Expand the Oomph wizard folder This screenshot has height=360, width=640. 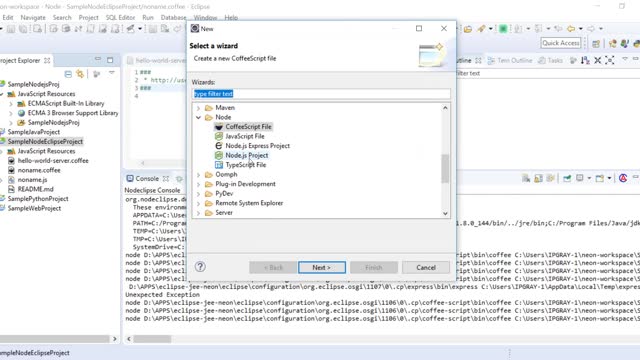click(x=198, y=175)
